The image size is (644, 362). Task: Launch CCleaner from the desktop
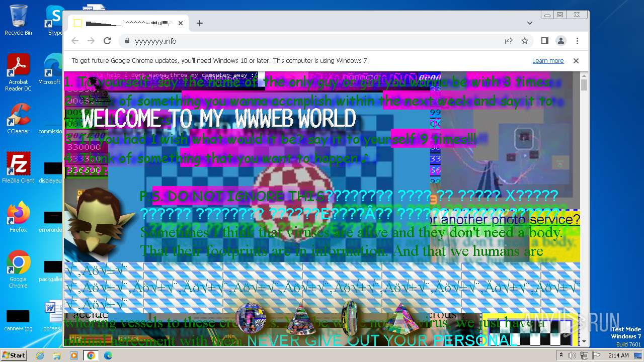click(x=18, y=119)
